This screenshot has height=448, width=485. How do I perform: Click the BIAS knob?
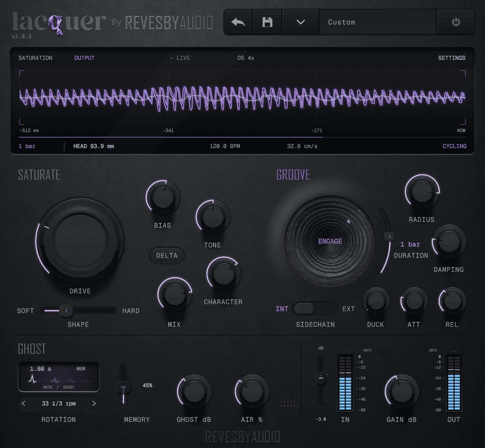pyautogui.click(x=163, y=197)
